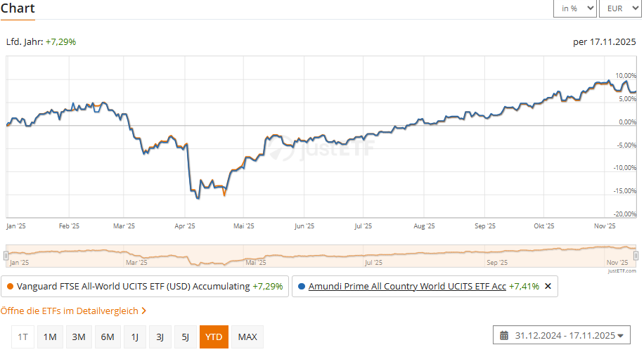644x352 pixels.
Task: Click the blue dot beside Amundi ETF
Action: tap(302, 287)
